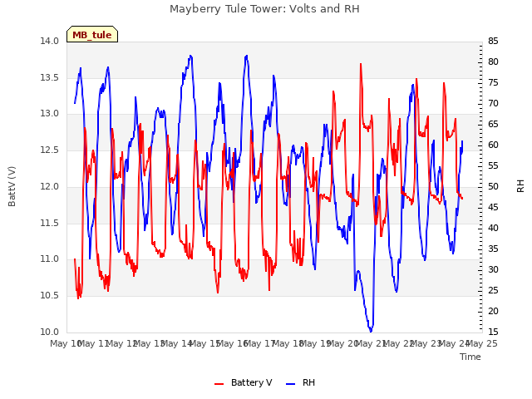The image size is (532, 399).
Task: Click the Battery V peak near May 20
Action: pos(361,64)
